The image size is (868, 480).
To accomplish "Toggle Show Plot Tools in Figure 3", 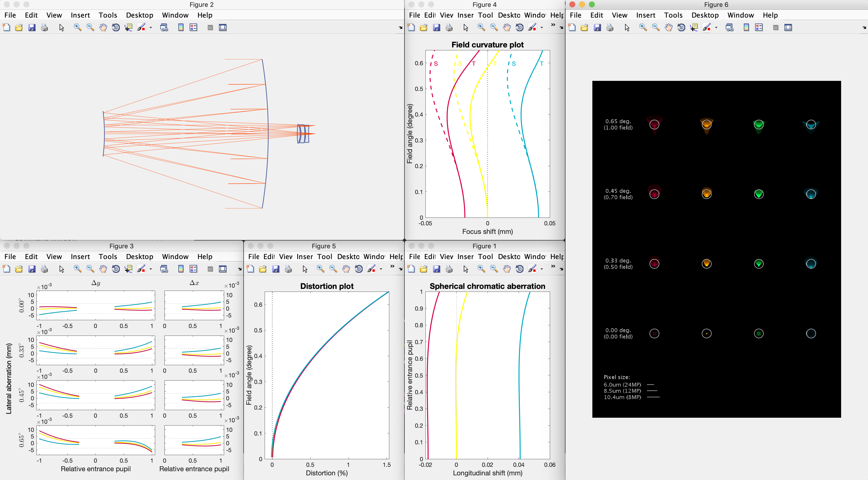I will click(223, 269).
